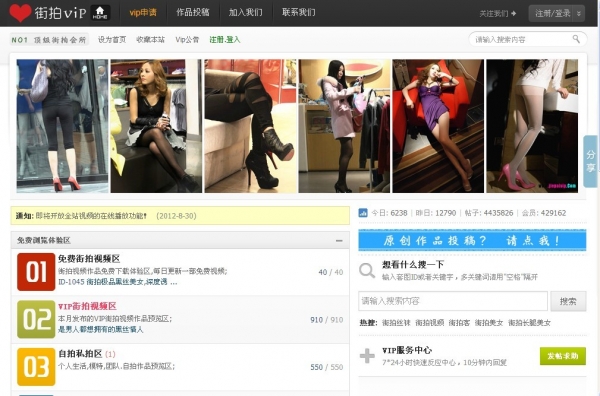Open the third banner photo of black boots
This screenshot has height=396, width=600.
(250, 125)
